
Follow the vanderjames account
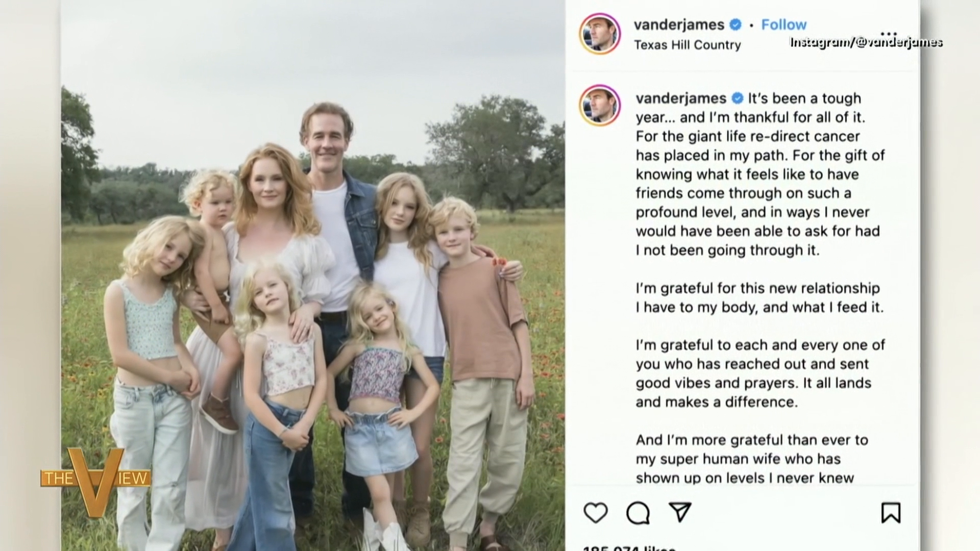[783, 24]
